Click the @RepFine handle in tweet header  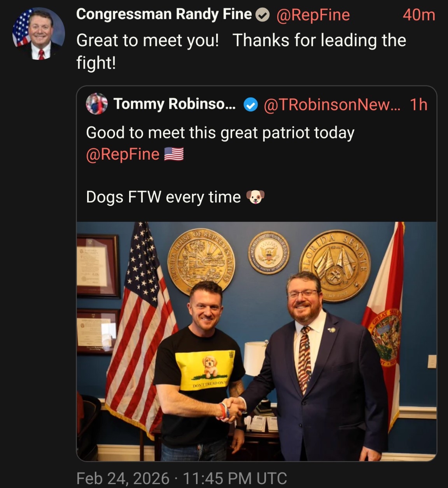pos(313,15)
